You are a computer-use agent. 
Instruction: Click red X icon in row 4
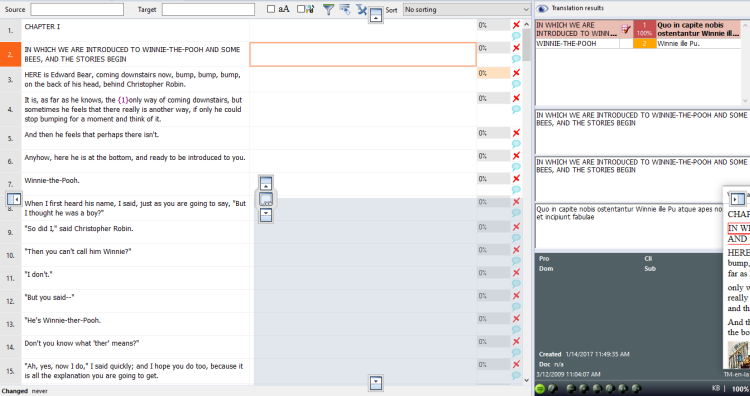click(516, 98)
